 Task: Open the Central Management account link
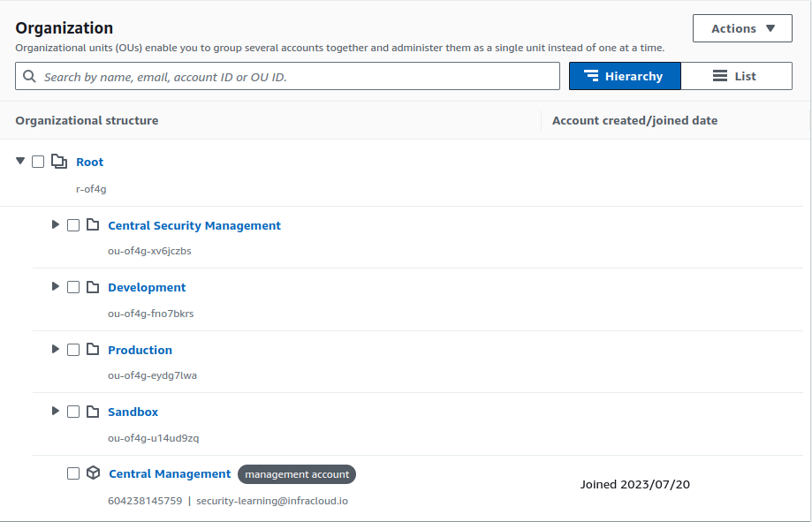170,473
